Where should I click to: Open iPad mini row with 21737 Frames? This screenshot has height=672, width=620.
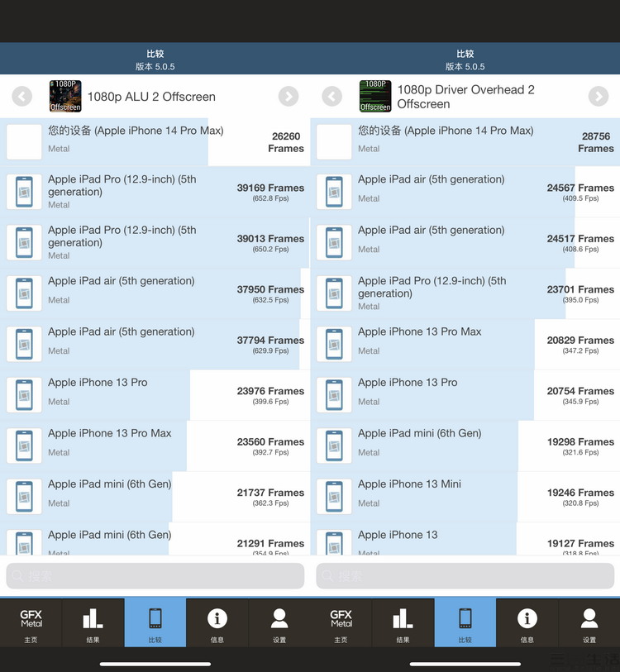[155, 497]
